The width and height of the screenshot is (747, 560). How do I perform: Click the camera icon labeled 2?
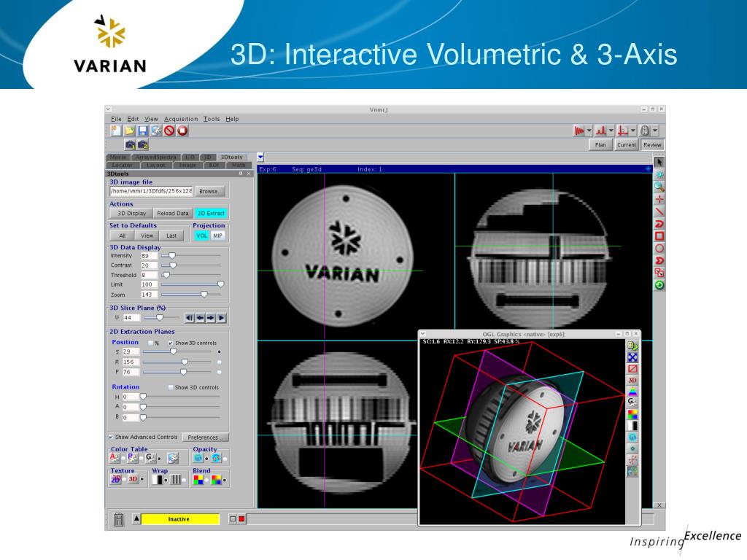pyautogui.click(x=143, y=144)
